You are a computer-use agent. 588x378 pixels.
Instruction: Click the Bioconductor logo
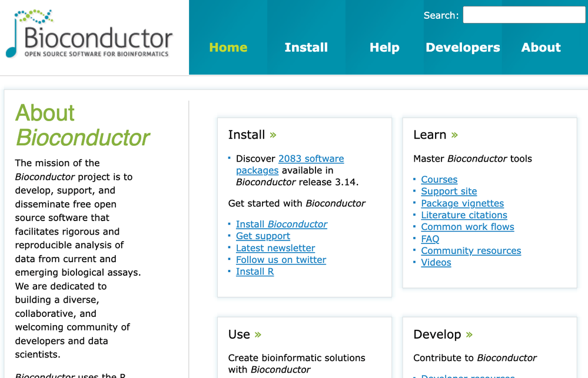pyautogui.click(x=89, y=34)
